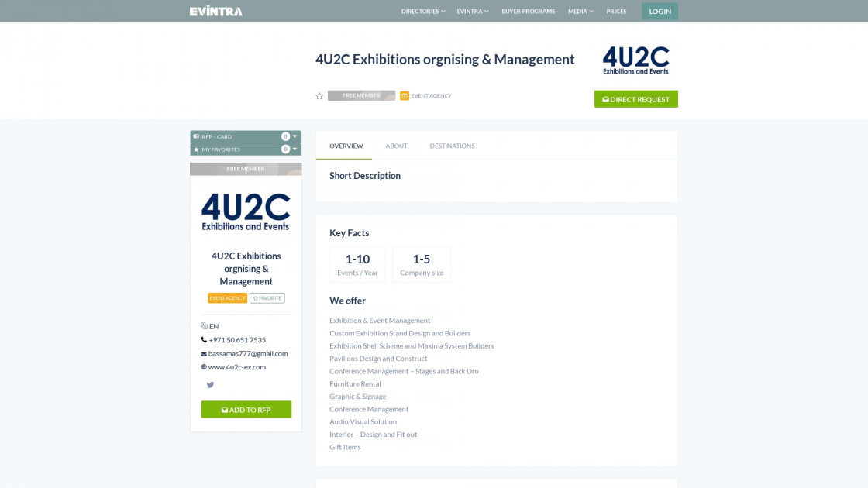Click the green Direct Request button
The height and width of the screenshot is (488, 868).
[635, 99]
